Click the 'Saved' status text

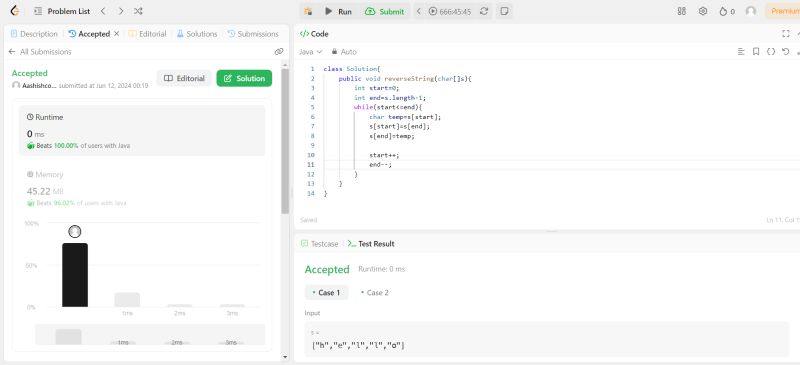click(x=309, y=220)
